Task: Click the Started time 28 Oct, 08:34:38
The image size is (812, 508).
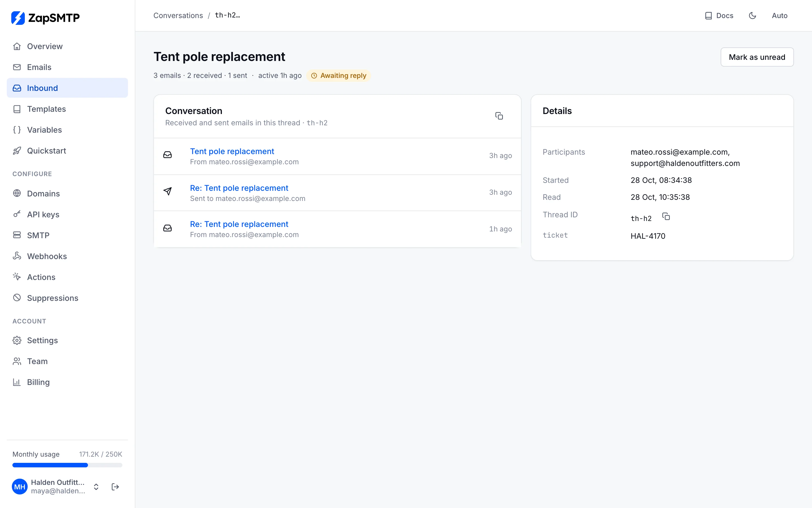Action: coord(661,180)
